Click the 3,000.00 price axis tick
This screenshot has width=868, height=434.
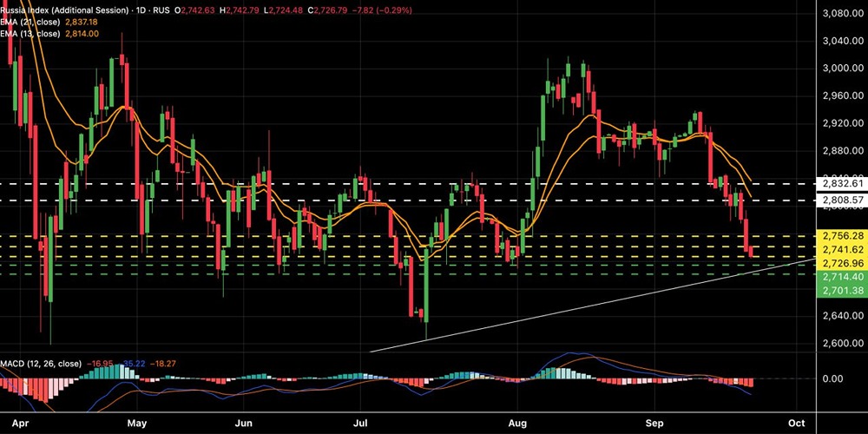[843, 68]
